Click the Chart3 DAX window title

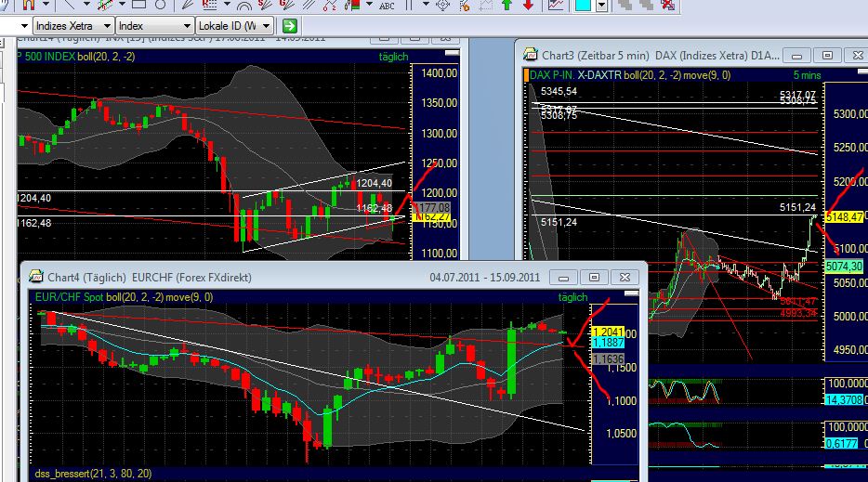(661, 56)
